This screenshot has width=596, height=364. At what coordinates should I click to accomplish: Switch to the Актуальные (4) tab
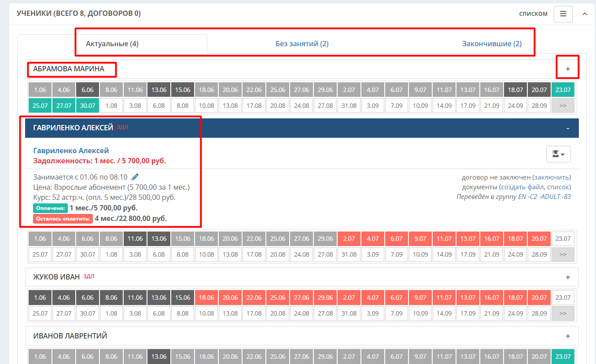(112, 44)
